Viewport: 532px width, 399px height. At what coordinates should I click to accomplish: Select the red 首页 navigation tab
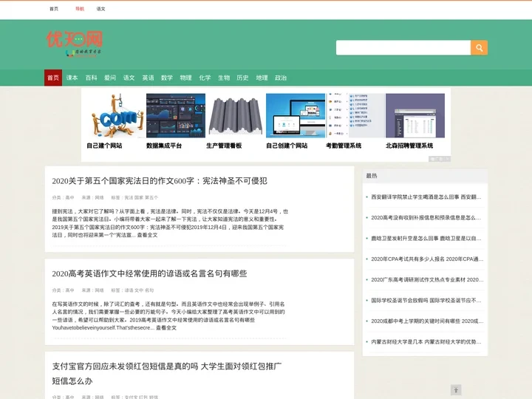pos(53,78)
